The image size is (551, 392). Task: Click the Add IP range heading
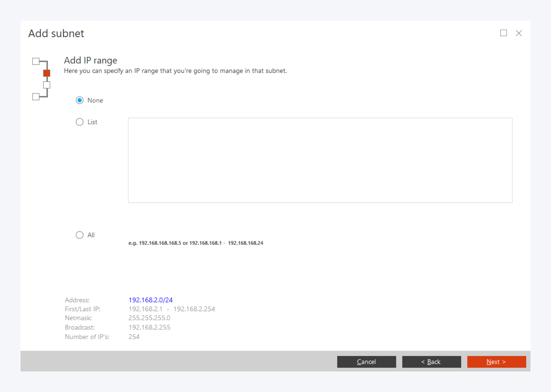tap(91, 60)
